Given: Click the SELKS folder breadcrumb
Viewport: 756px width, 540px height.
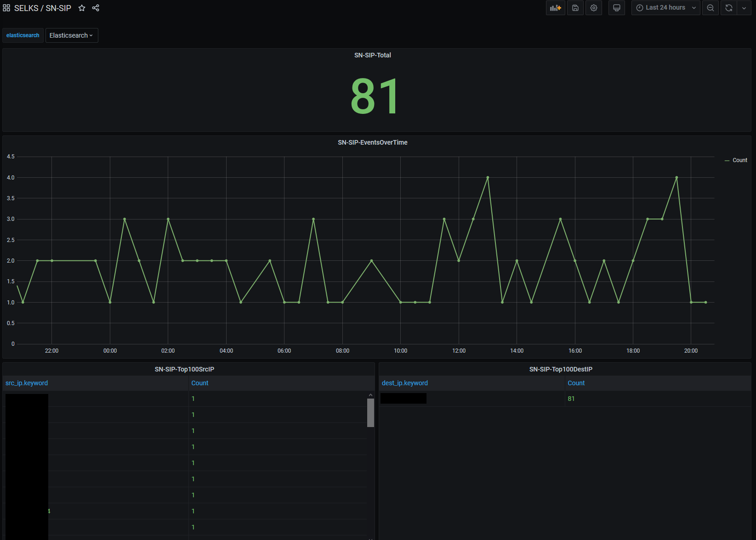Looking at the screenshot, I should coord(26,8).
